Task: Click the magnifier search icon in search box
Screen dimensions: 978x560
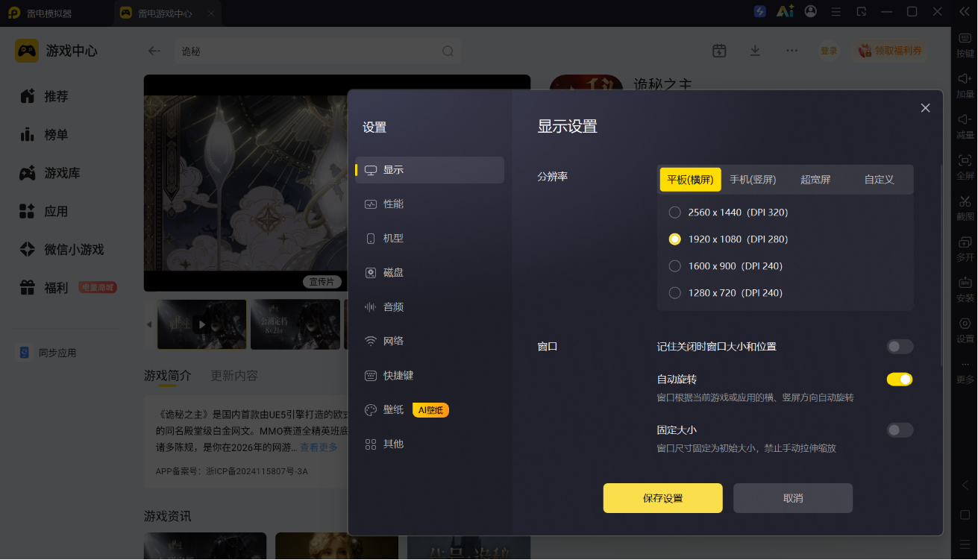Action: tap(448, 51)
